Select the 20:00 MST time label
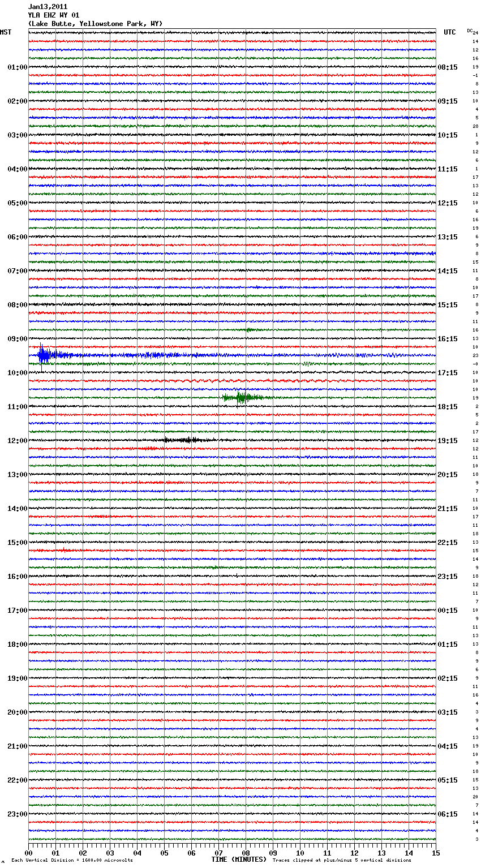The width and height of the screenshot is (481, 868). (18, 712)
